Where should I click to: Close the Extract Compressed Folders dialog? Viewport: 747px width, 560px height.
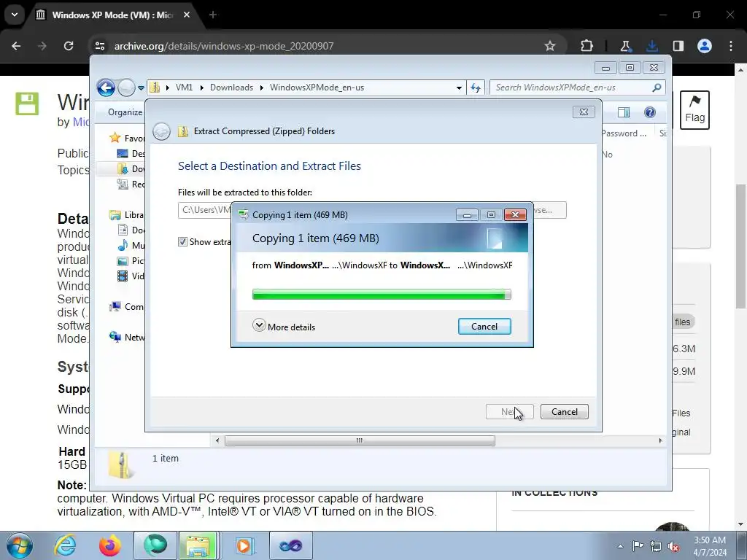pyautogui.click(x=584, y=112)
